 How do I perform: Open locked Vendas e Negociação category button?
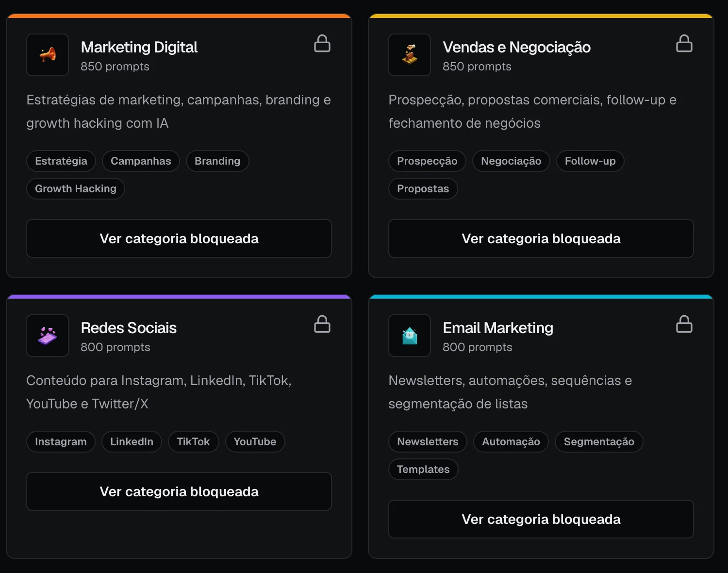[541, 238]
